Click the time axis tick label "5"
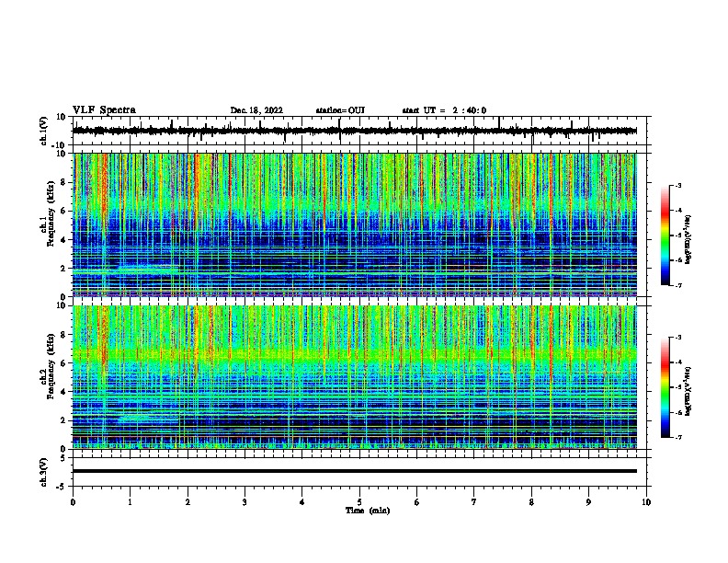The height and width of the screenshot is (563, 728). click(359, 502)
